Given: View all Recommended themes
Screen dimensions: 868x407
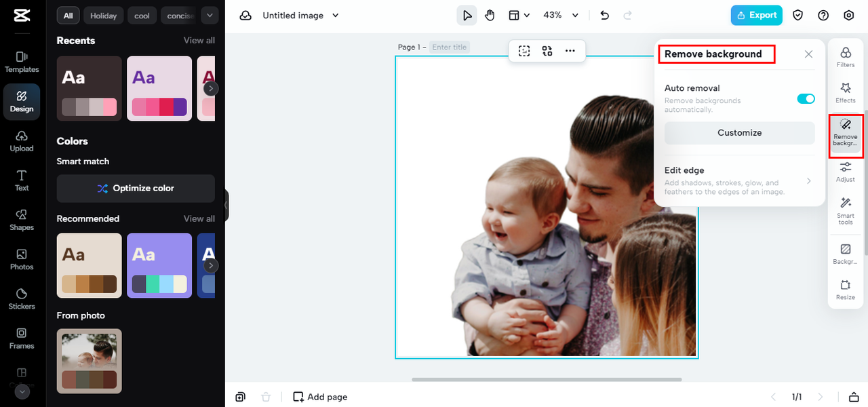Looking at the screenshot, I should pos(199,218).
